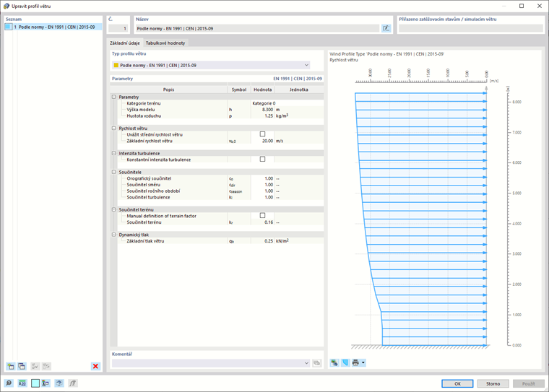Click the fx formula icon at bottom
549x392 pixels.
pyautogui.click(x=72, y=383)
